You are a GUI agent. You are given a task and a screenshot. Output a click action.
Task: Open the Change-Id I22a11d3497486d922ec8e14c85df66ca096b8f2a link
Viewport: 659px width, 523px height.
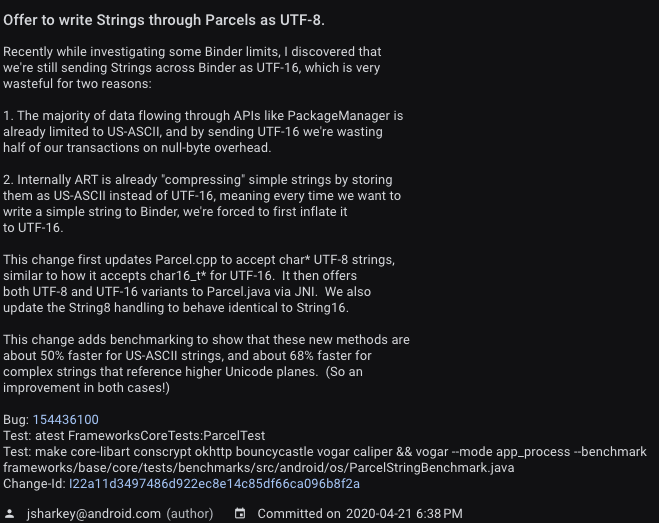click(214, 484)
